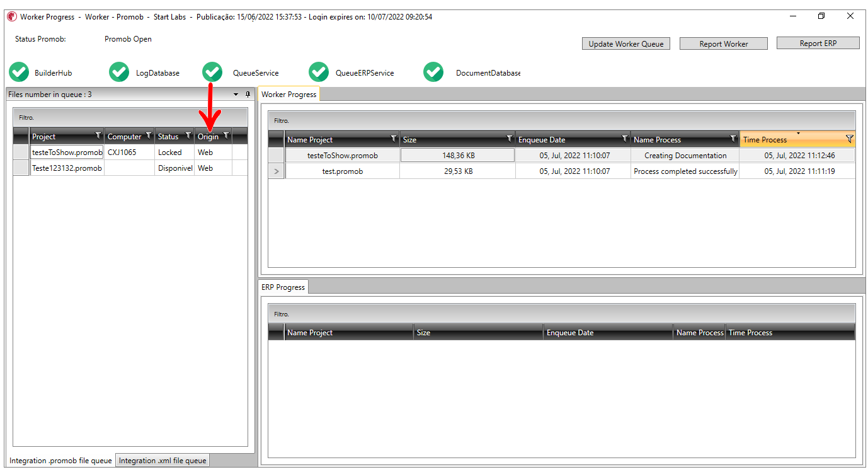Click the Promob Open status text
The height and width of the screenshot is (472, 868).
click(x=128, y=38)
